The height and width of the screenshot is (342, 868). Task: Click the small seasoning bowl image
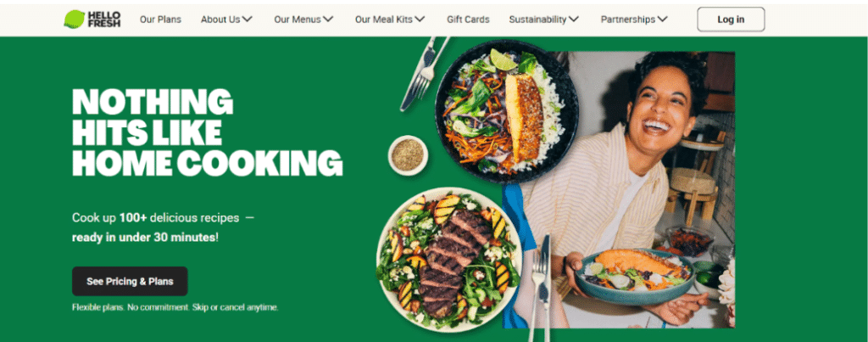408,155
